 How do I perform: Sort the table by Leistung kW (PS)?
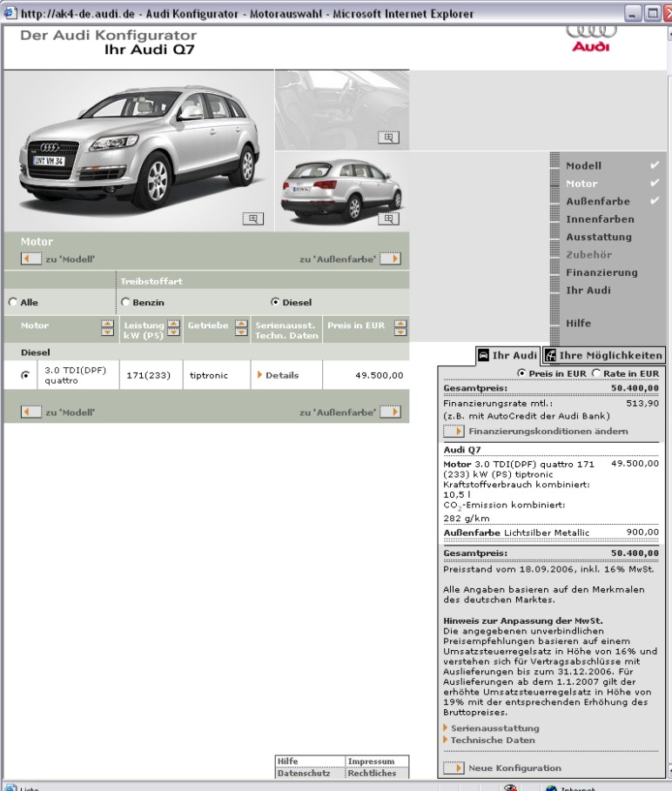[x=173, y=328]
